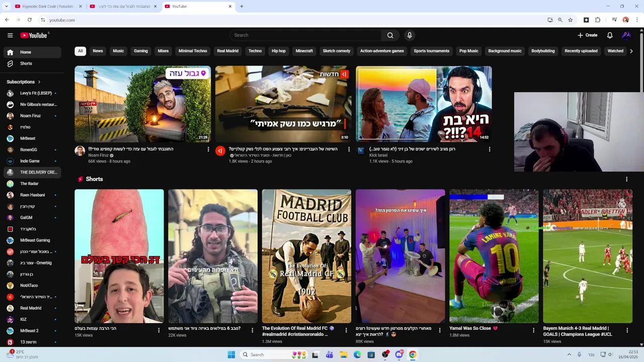Expand the Subscriptions section chevron
The image size is (644, 362).
pyautogui.click(x=39, y=82)
